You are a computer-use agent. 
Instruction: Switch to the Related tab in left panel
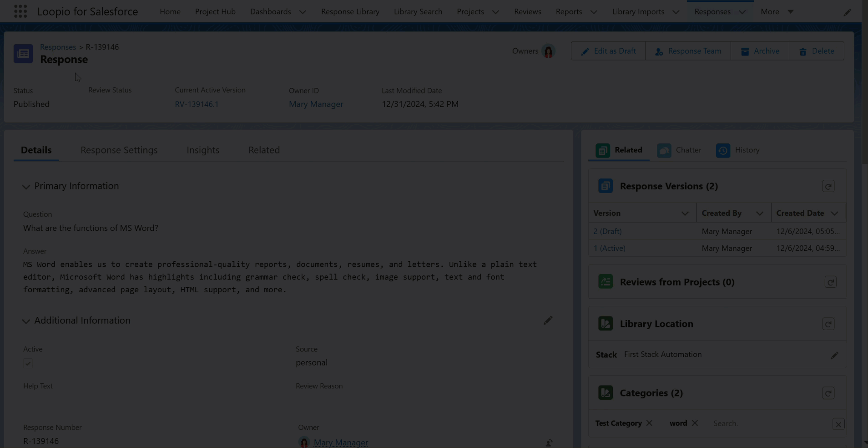264,150
